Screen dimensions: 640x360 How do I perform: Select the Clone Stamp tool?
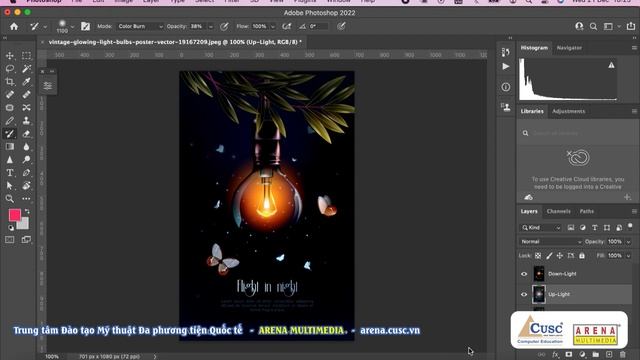pyautogui.click(x=26, y=121)
